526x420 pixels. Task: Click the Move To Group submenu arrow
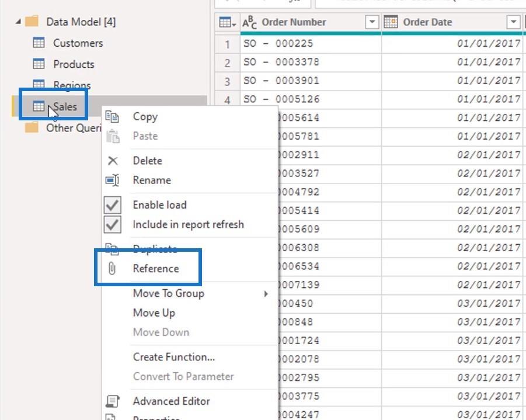(266, 294)
